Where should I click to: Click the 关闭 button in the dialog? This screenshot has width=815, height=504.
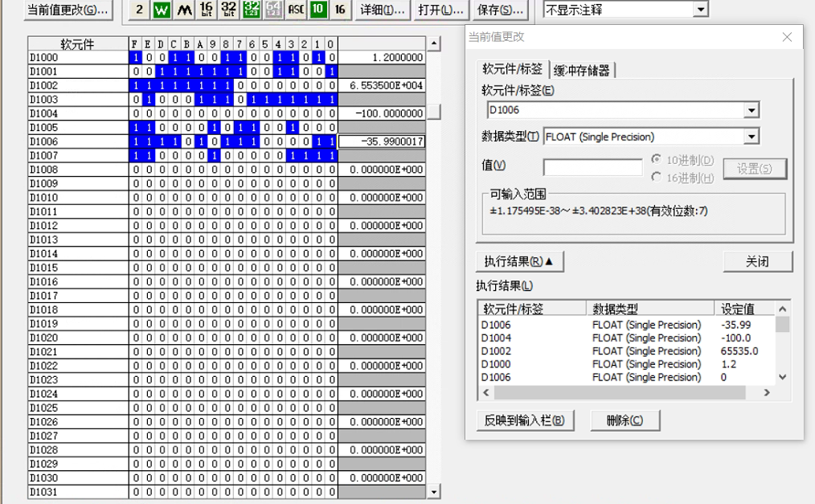coord(757,262)
